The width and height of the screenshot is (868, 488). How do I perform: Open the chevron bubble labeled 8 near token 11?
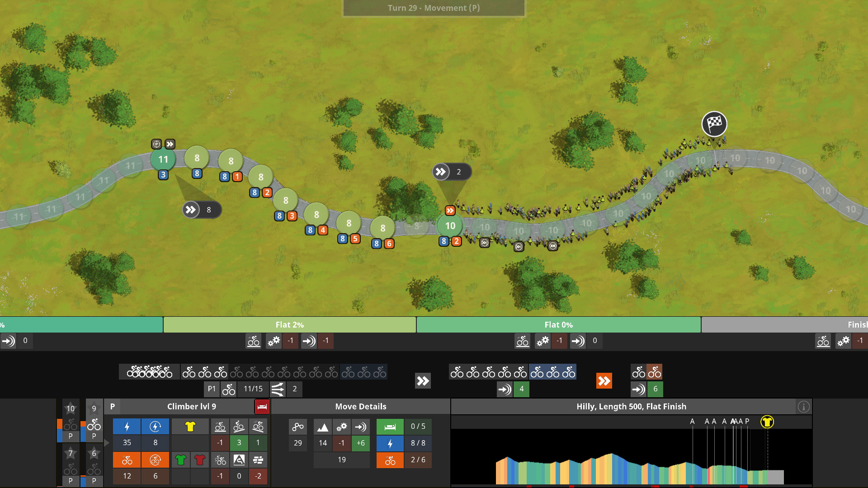[202, 210]
